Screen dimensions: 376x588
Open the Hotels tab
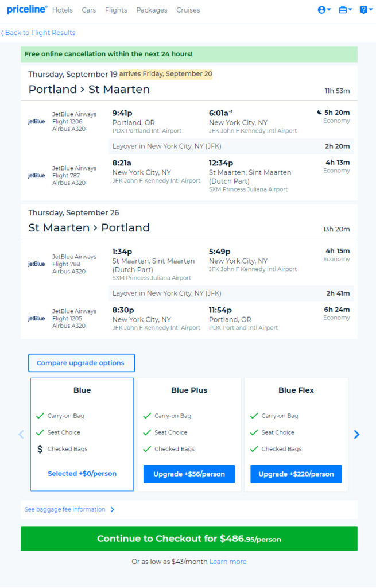[62, 10]
